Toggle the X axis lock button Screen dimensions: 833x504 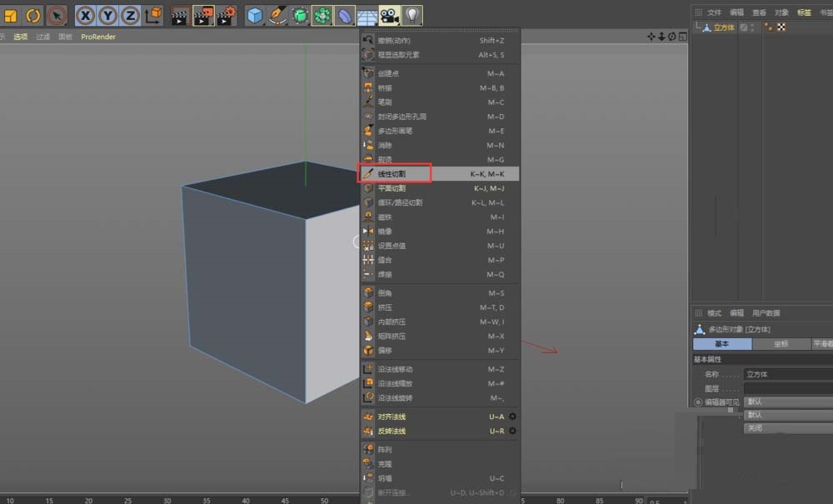[x=85, y=14]
